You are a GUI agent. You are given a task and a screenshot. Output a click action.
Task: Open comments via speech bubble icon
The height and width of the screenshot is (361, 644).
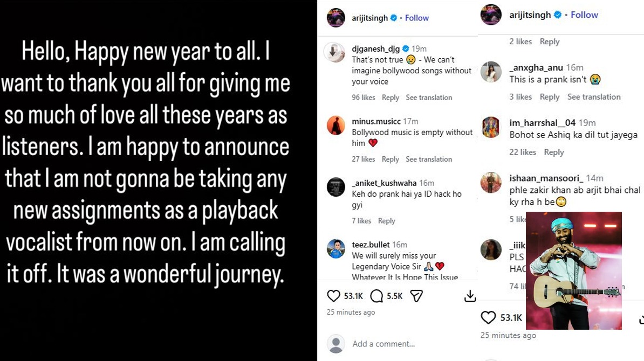tap(377, 296)
